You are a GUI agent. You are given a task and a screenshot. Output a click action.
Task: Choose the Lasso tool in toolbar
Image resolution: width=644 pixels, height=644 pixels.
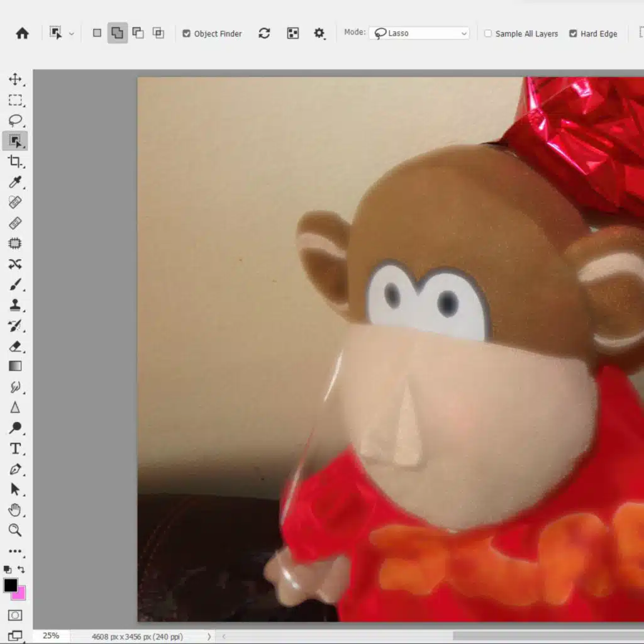point(15,121)
